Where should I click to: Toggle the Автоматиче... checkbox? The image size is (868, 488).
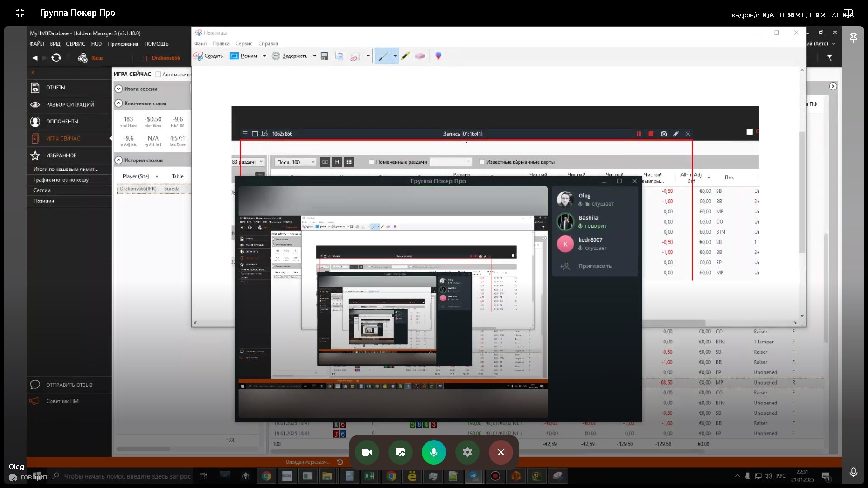158,75
